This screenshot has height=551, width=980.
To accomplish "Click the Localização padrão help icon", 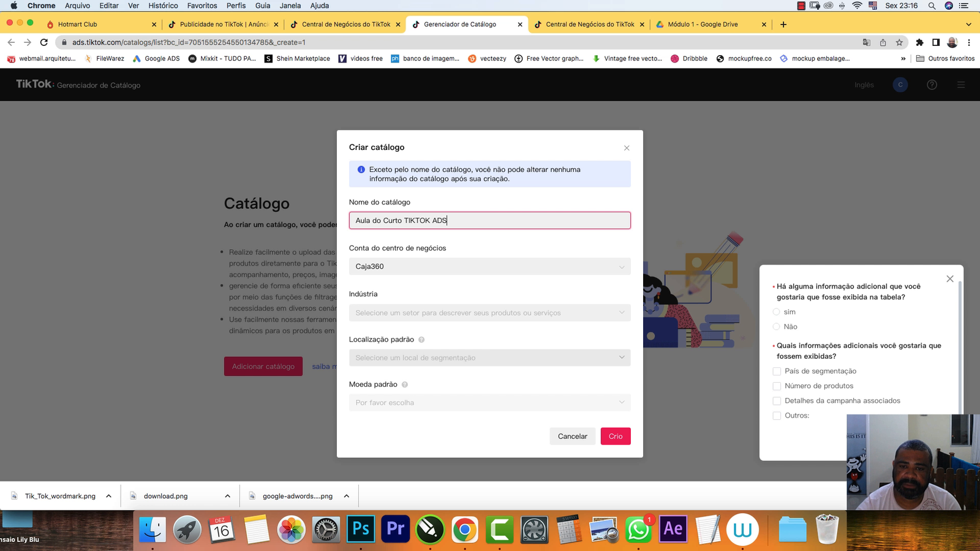I will [421, 340].
